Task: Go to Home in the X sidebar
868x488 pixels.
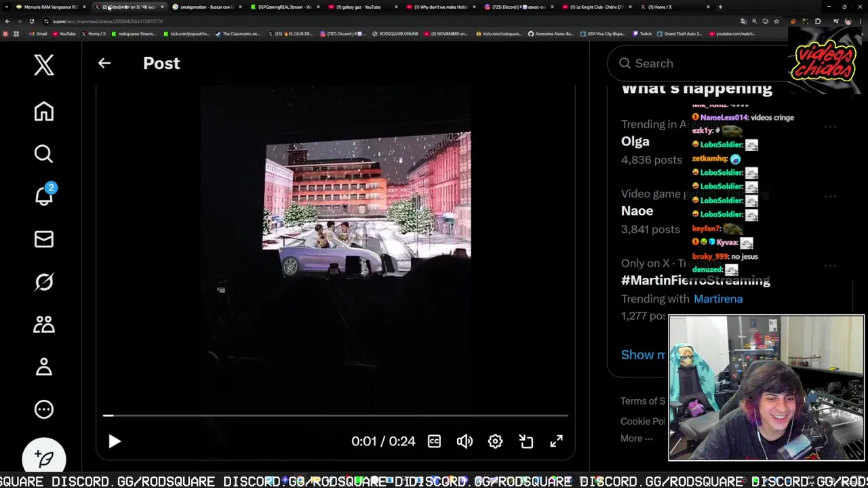Action: pos(44,111)
